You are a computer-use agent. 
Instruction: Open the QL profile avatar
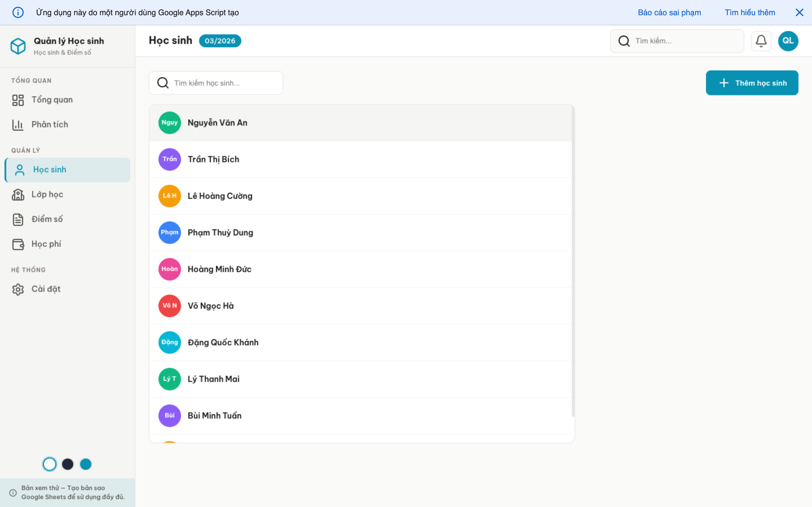[x=788, y=41]
